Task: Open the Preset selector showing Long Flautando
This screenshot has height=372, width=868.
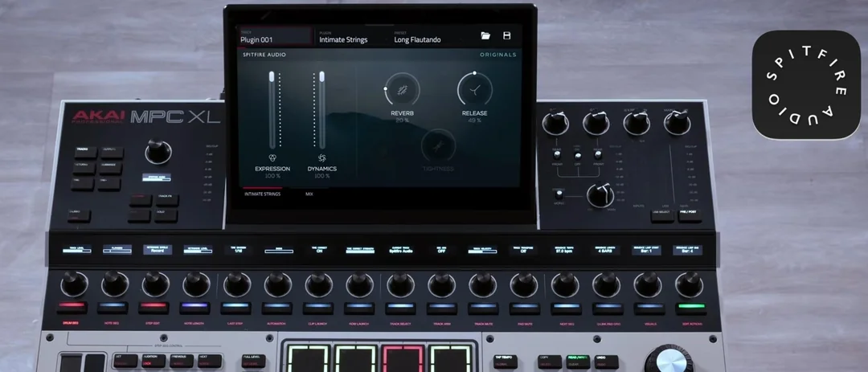Action: (x=430, y=36)
